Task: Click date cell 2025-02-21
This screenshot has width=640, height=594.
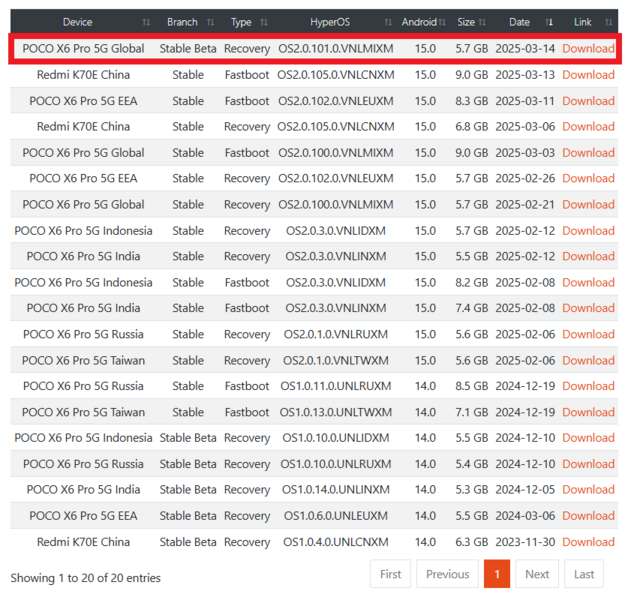Action: pos(525,205)
